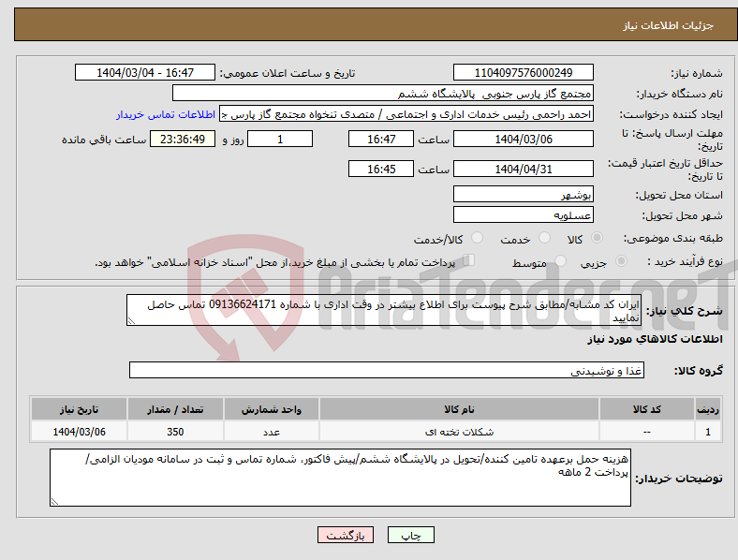Click the table date cell 1404/03/06

pos(79,432)
